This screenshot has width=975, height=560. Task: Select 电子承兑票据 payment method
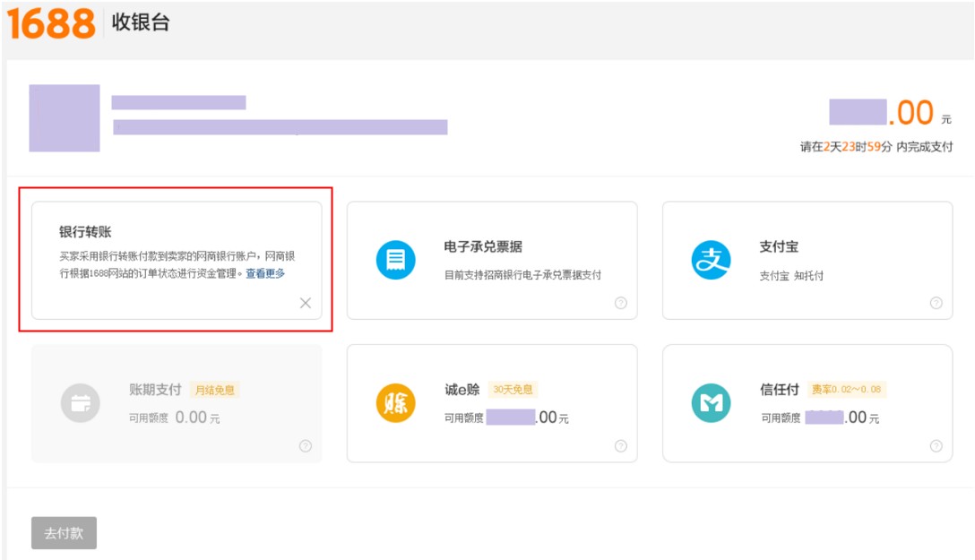click(x=492, y=261)
